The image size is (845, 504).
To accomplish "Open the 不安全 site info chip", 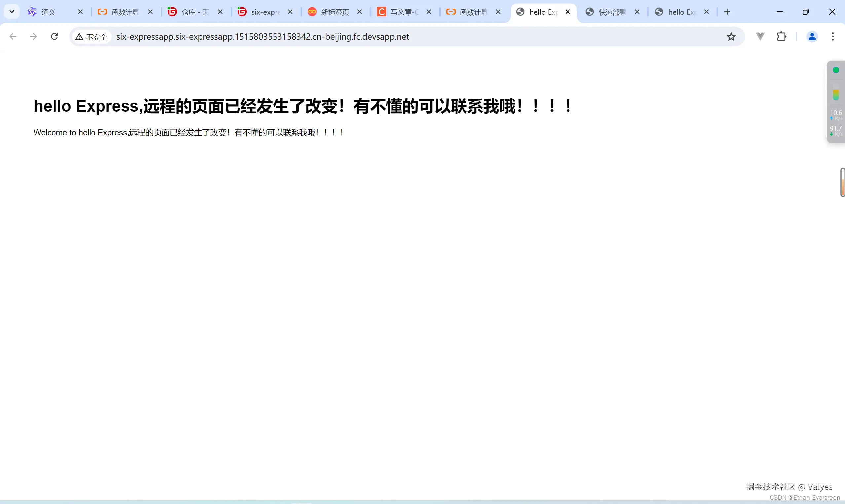I will click(x=92, y=37).
